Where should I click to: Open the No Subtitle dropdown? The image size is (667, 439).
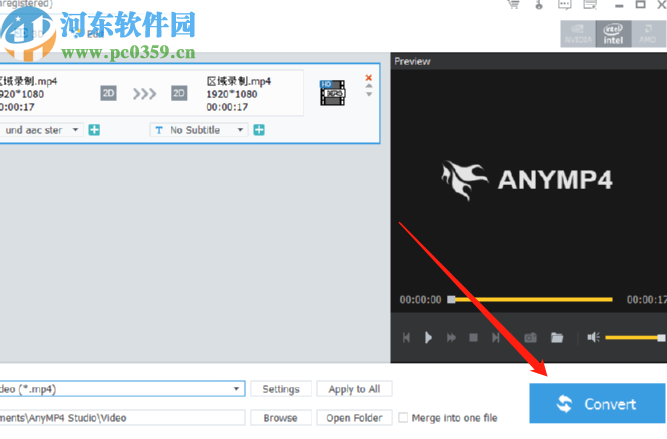click(x=198, y=130)
